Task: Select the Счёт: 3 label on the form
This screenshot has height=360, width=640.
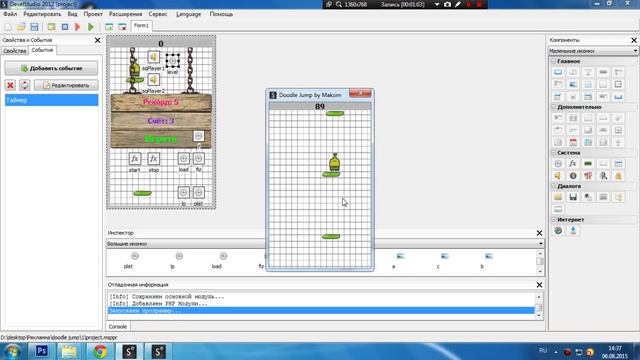Action: click(x=161, y=121)
